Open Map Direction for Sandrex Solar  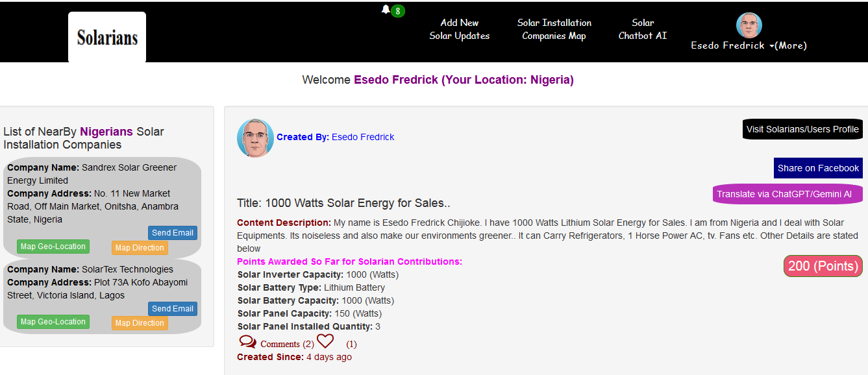click(140, 248)
